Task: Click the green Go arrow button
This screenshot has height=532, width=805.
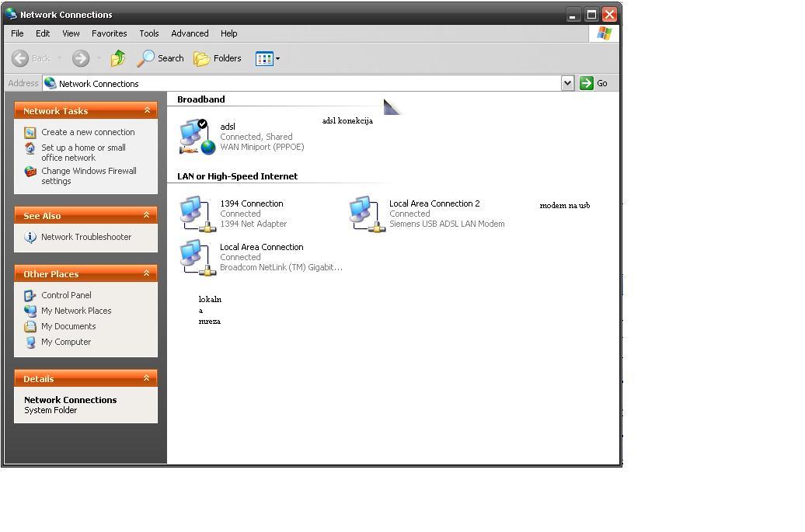Action: click(587, 83)
